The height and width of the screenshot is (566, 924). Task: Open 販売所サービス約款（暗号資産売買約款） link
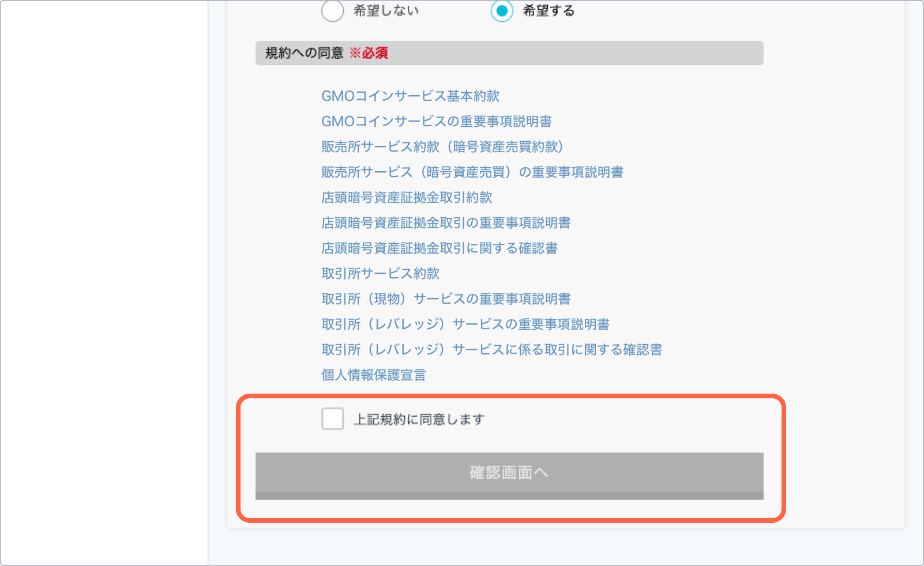[443, 146]
